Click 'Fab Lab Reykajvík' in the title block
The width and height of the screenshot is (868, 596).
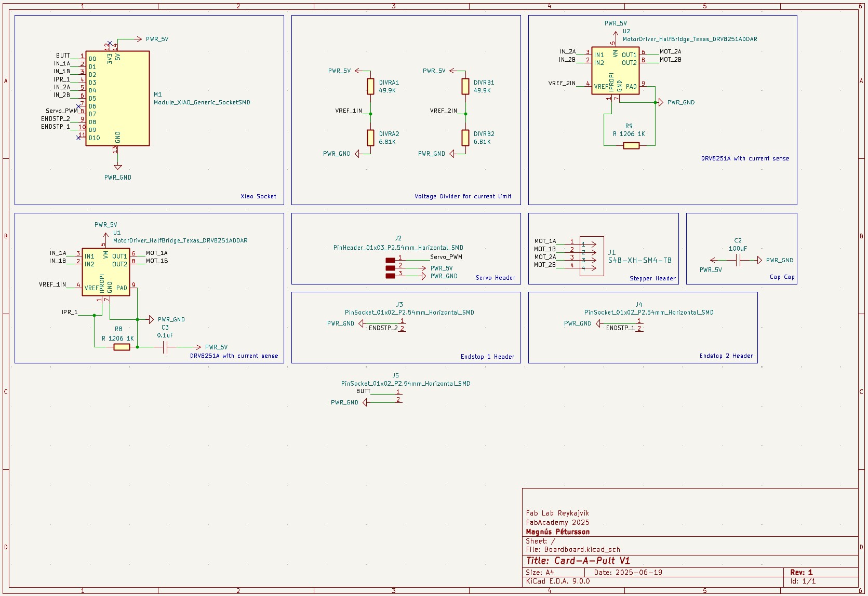[x=557, y=513]
